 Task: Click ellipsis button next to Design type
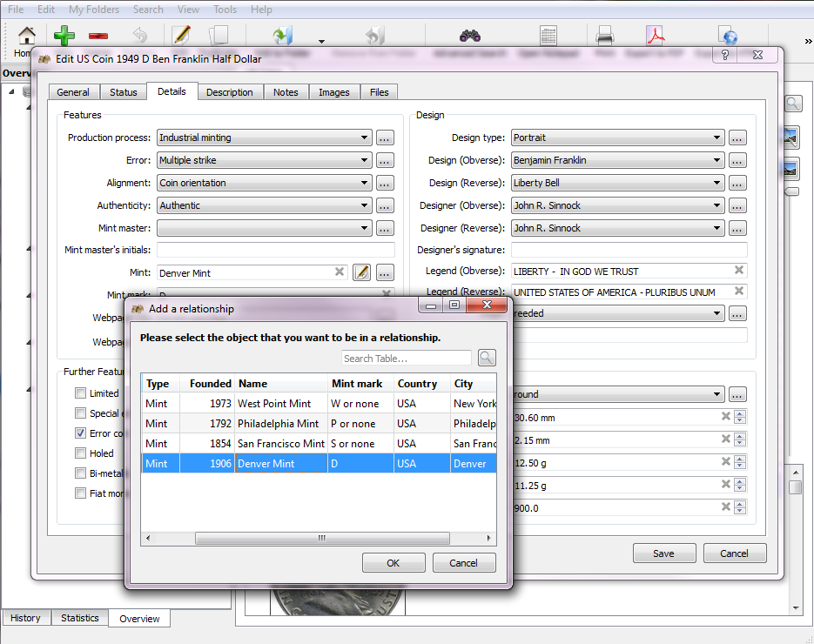[737, 138]
